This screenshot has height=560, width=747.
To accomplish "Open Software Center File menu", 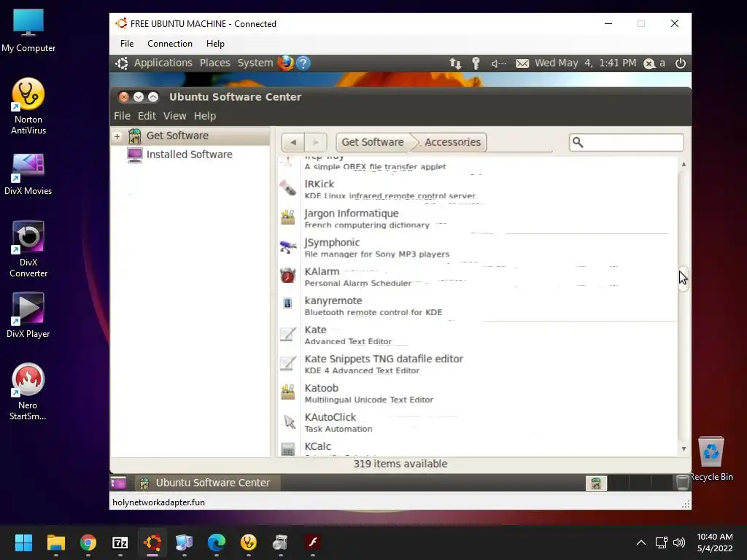I will tap(122, 116).
